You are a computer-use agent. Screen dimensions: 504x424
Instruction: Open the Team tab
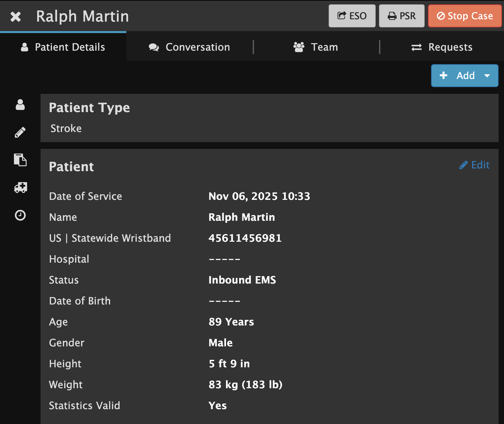click(316, 47)
